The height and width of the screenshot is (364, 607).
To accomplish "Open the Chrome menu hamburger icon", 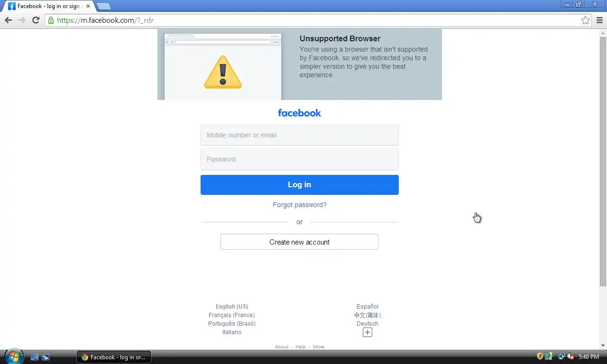I will 600,20.
